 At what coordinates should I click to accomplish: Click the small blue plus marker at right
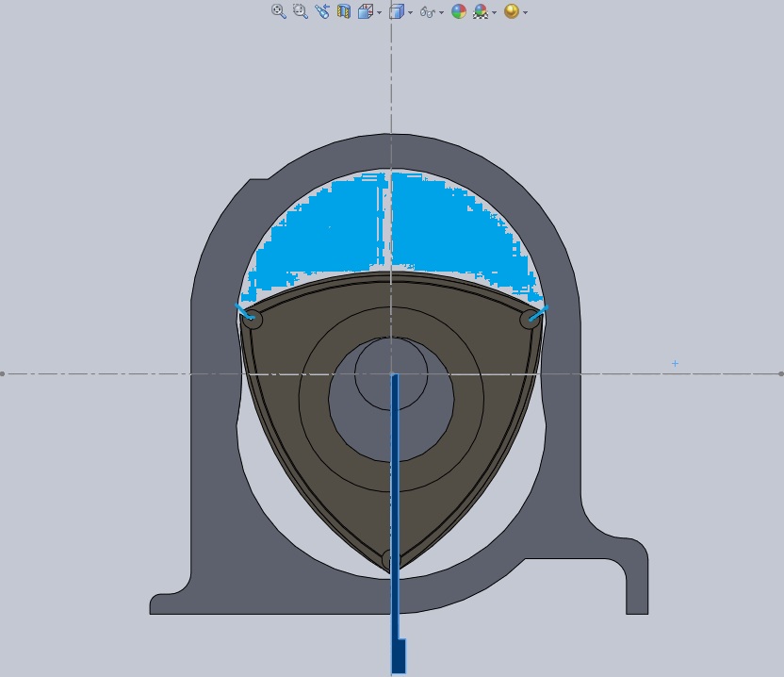coord(675,363)
